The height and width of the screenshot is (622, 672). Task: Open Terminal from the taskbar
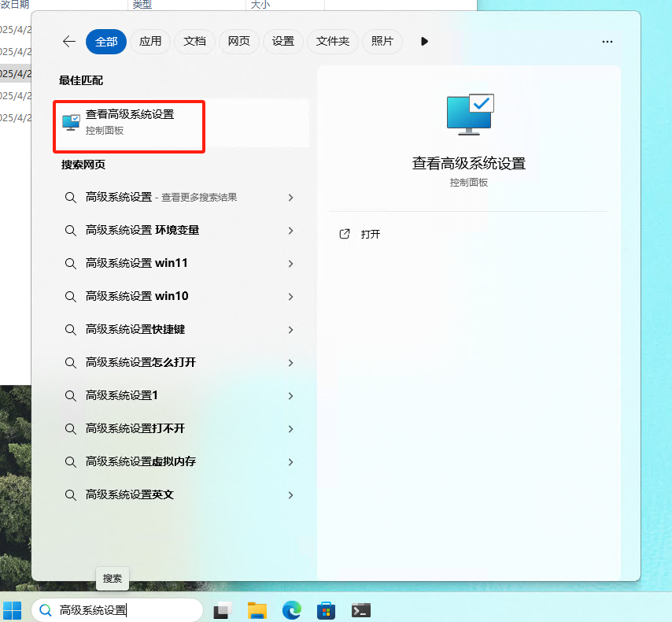point(361,610)
